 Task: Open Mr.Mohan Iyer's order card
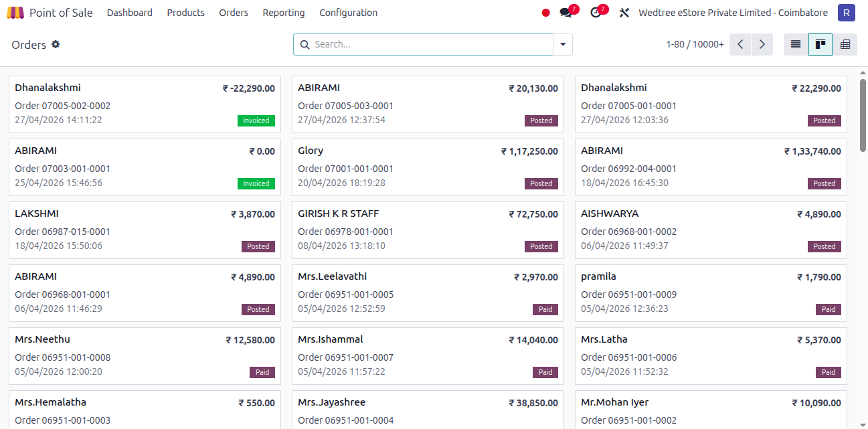(x=711, y=410)
